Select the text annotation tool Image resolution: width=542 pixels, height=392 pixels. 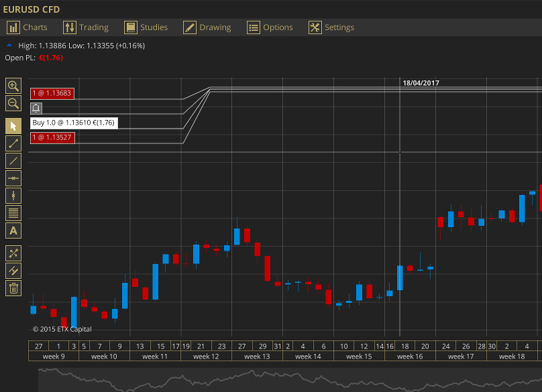tap(13, 231)
